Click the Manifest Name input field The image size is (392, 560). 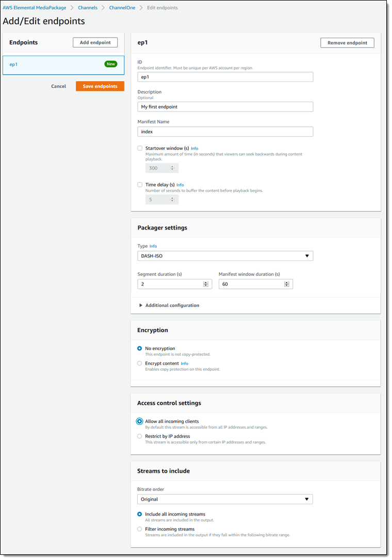coord(225,131)
